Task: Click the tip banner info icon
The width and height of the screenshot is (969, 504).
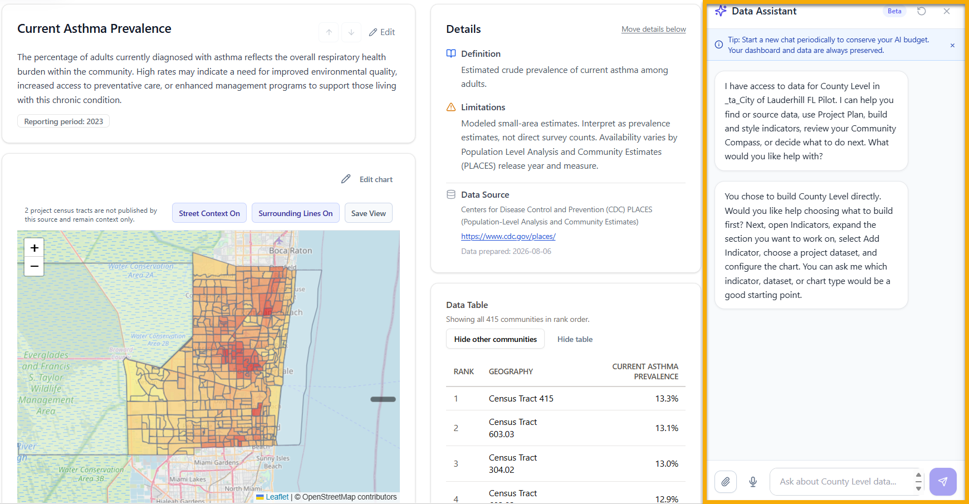Action: coord(719,44)
